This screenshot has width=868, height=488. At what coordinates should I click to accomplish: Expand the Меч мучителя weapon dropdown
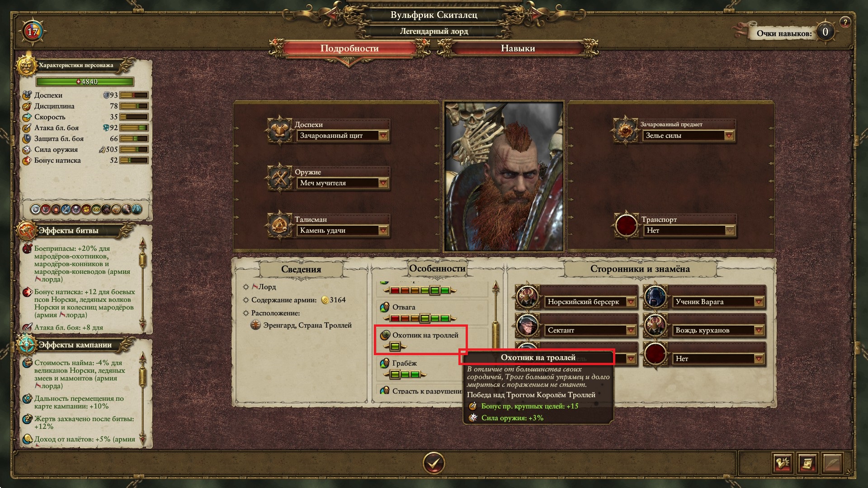click(342, 183)
